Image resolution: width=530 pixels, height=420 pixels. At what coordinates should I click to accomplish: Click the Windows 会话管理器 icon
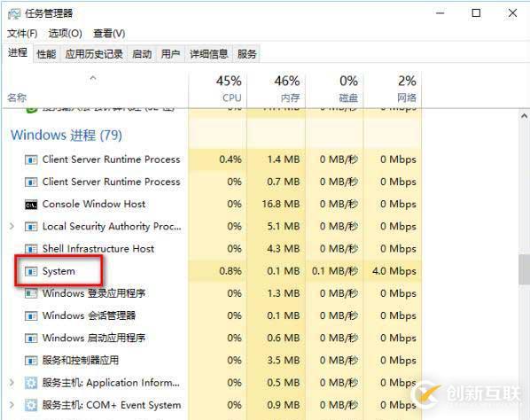coord(31,316)
